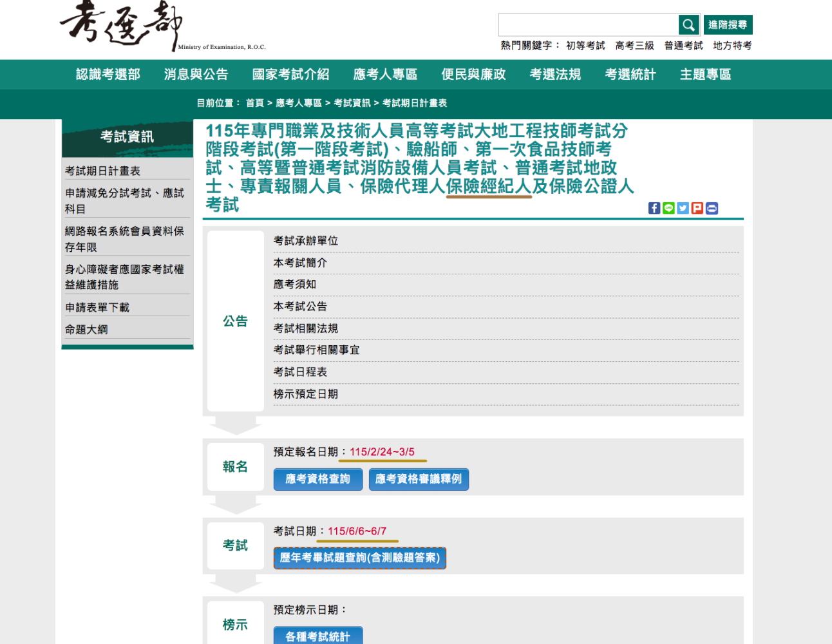Screen dimensions: 832x644
Task: Open the 考選法規 menu
Action: [555, 75]
